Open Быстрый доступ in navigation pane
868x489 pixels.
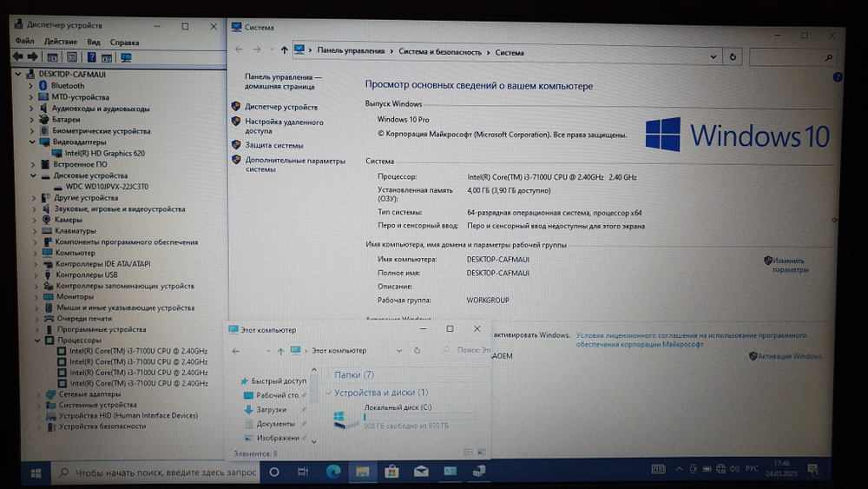click(279, 381)
